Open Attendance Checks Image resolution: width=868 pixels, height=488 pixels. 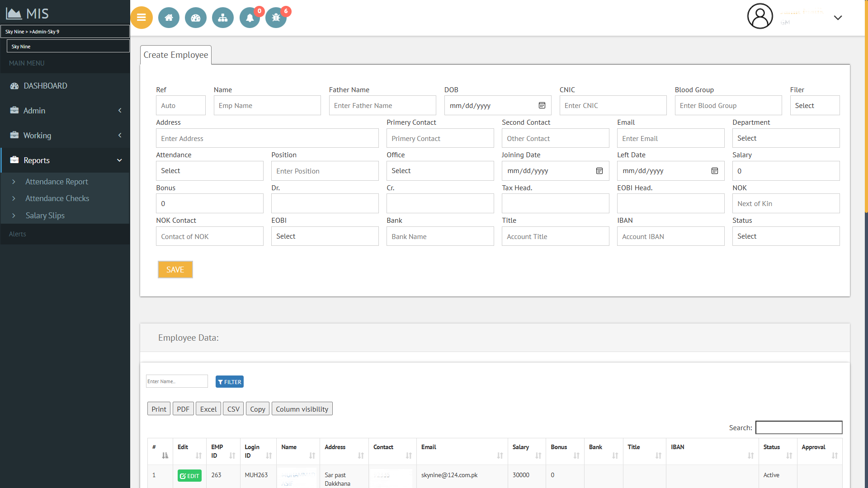tap(57, 198)
